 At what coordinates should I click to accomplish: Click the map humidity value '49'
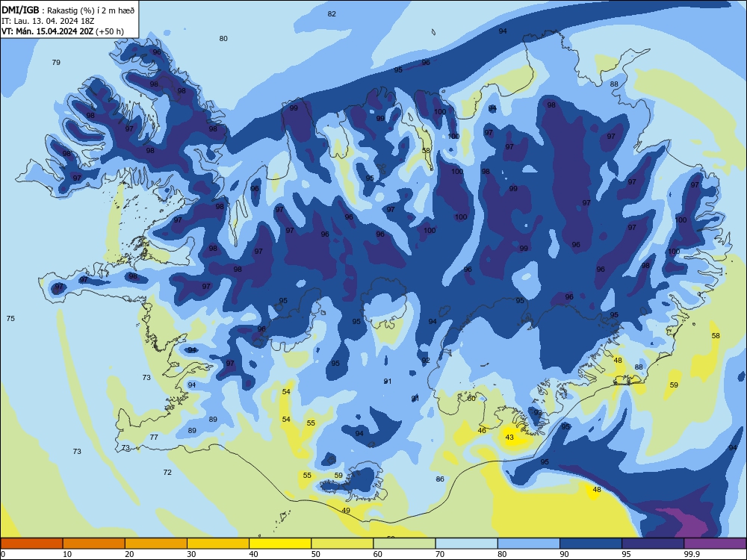tap(346, 511)
